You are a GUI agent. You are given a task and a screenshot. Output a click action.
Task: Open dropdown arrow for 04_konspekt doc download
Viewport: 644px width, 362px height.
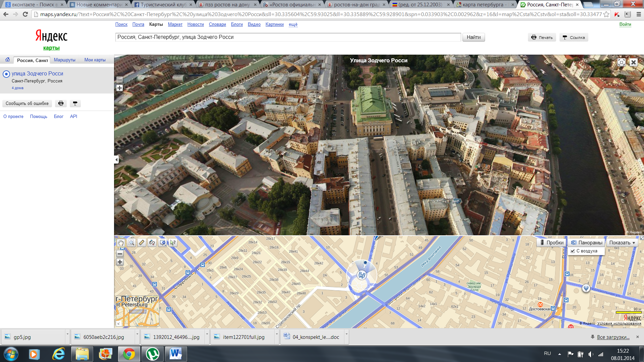click(346, 334)
